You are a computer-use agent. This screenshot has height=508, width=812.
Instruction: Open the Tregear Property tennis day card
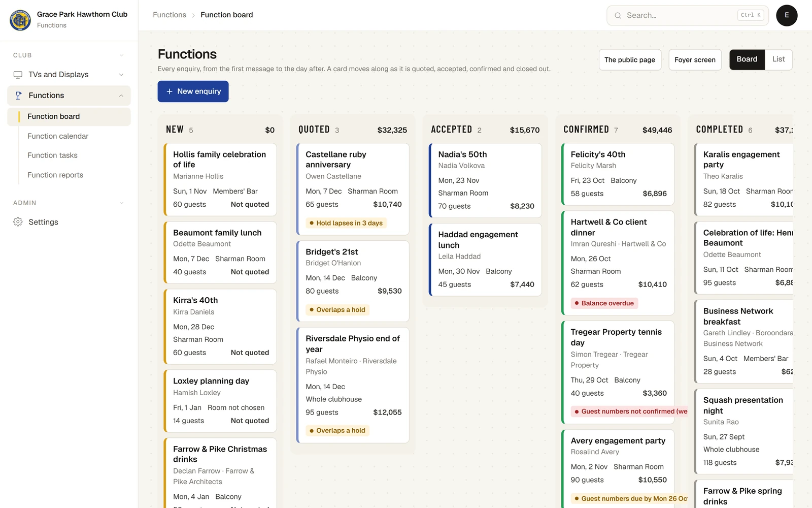(618, 372)
